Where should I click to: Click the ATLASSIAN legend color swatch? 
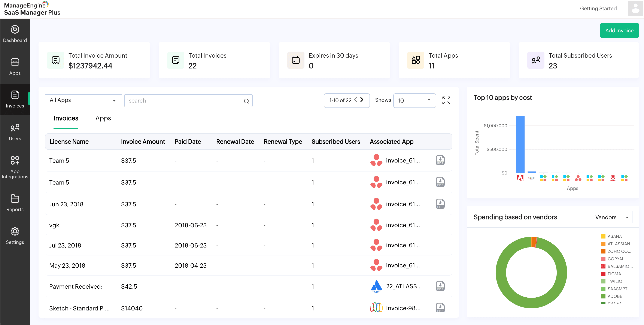[603, 244]
